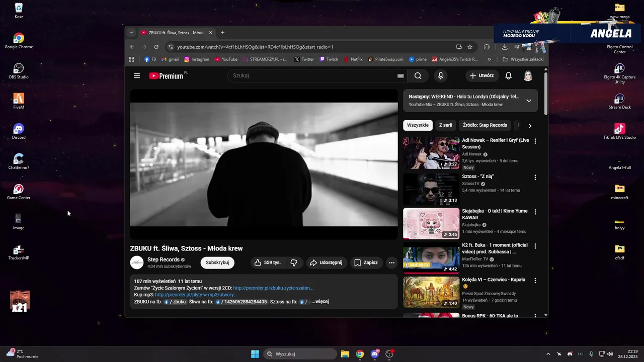
Task: Open FiveM desktop icon
Action: point(19,101)
